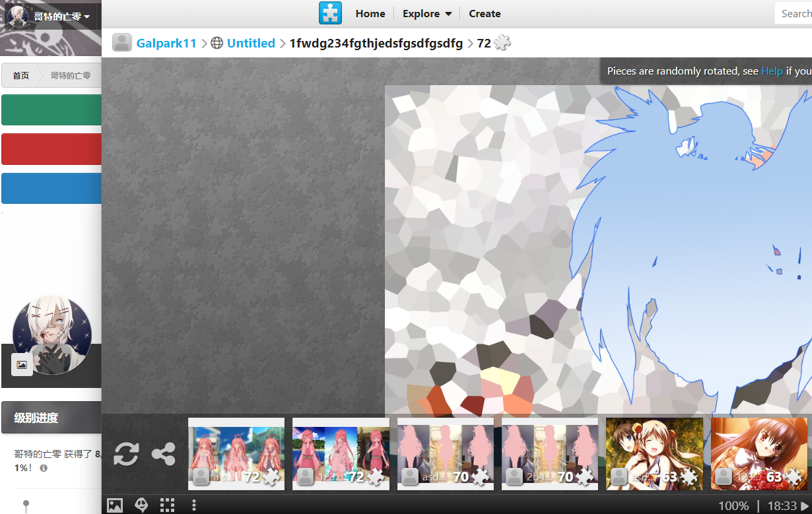
Task: Click 哥特的亡零 breadcrumb tab
Action: pyautogui.click(x=71, y=75)
